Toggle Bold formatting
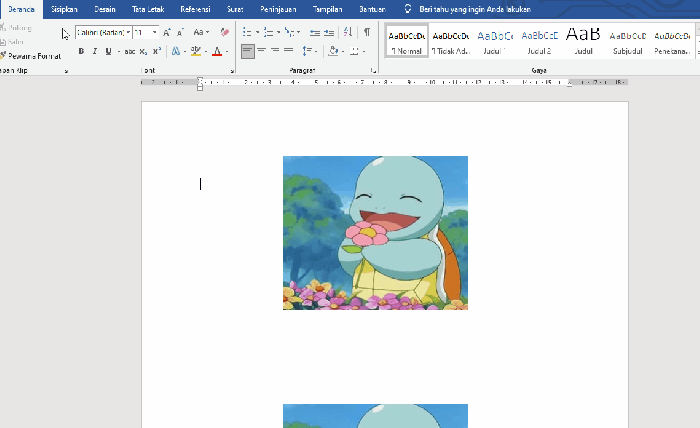 pyautogui.click(x=81, y=51)
